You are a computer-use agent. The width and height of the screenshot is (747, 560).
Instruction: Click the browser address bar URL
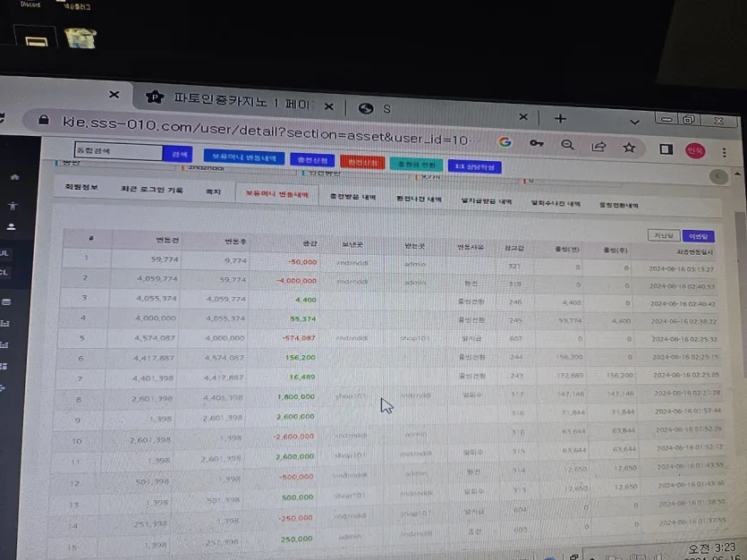272,132
